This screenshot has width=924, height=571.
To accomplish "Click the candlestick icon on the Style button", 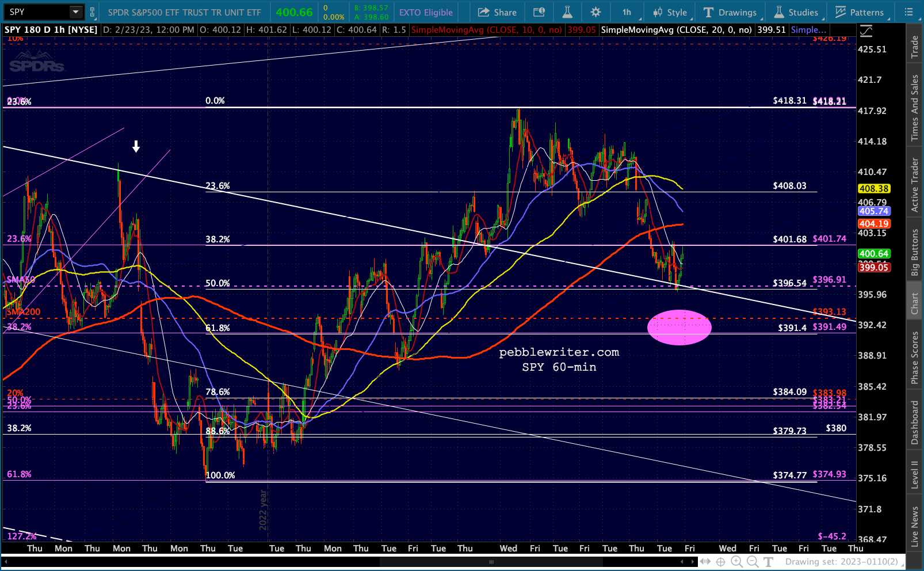I will click(658, 12).
